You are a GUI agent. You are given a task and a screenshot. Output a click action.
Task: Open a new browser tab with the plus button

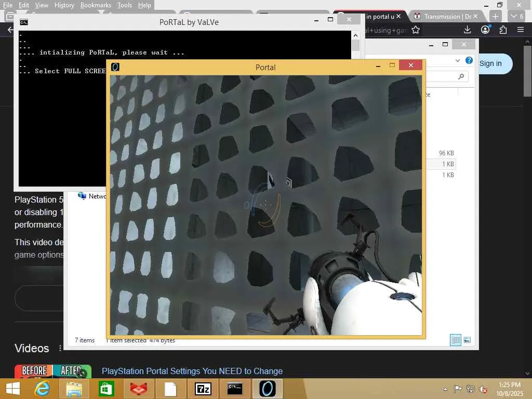pos(495,16)
